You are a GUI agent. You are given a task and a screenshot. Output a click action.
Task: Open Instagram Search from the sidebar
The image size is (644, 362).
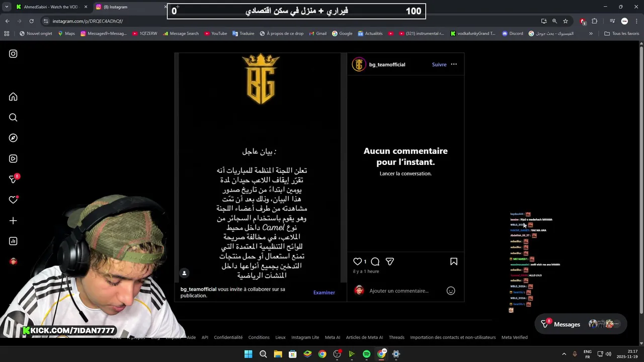[x=13, y=117]
